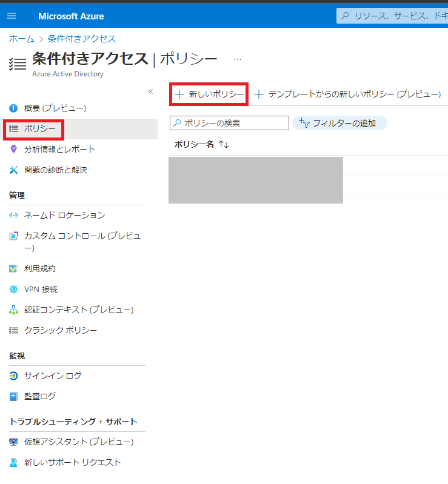Click the ポリシー list icon in sidebar
Screen dimensions: 448x484
tap(13, 128)
